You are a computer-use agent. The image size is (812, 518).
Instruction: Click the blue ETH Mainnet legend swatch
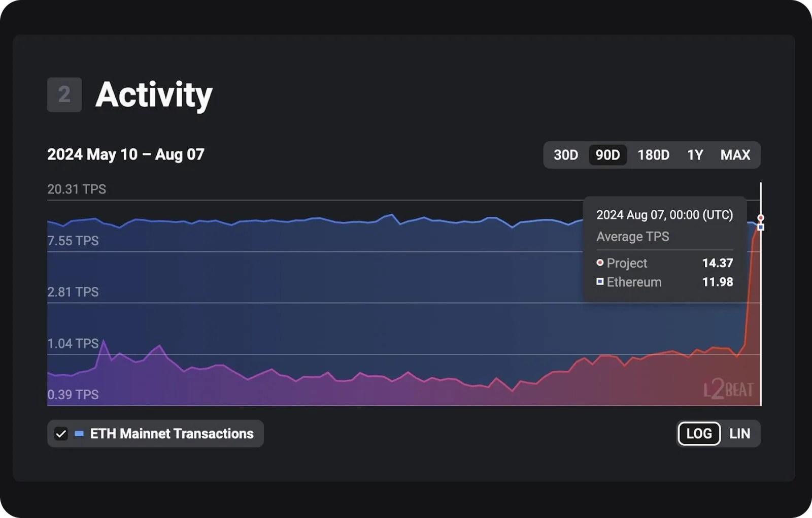coord(79,434)
